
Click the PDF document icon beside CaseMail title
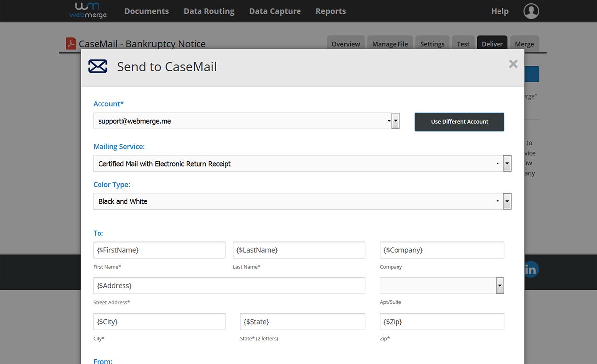[71, 43]
